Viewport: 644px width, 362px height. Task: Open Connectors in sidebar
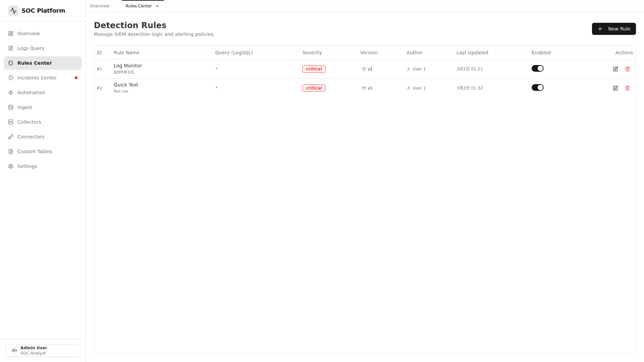click(31, 137)
